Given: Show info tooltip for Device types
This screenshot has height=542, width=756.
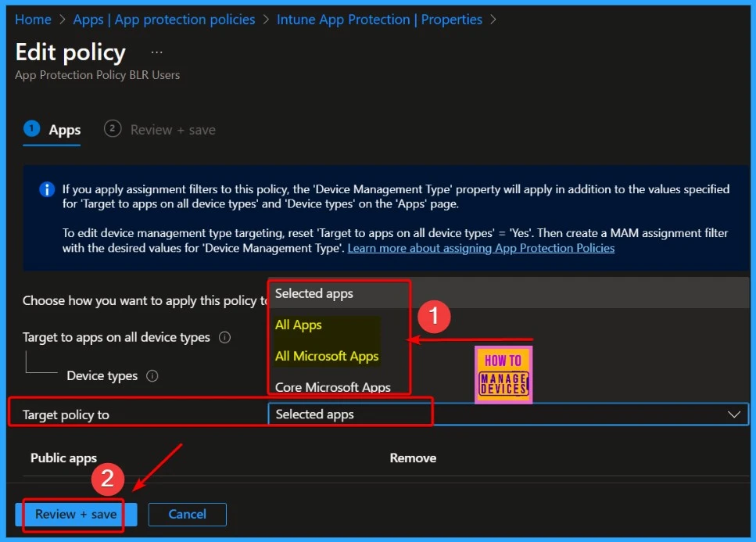Looking at the screenshot, I should [x=152, y=375].
